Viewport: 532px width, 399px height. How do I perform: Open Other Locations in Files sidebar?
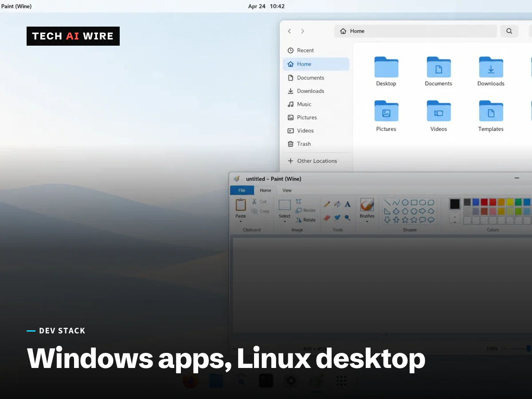point(316,161)
